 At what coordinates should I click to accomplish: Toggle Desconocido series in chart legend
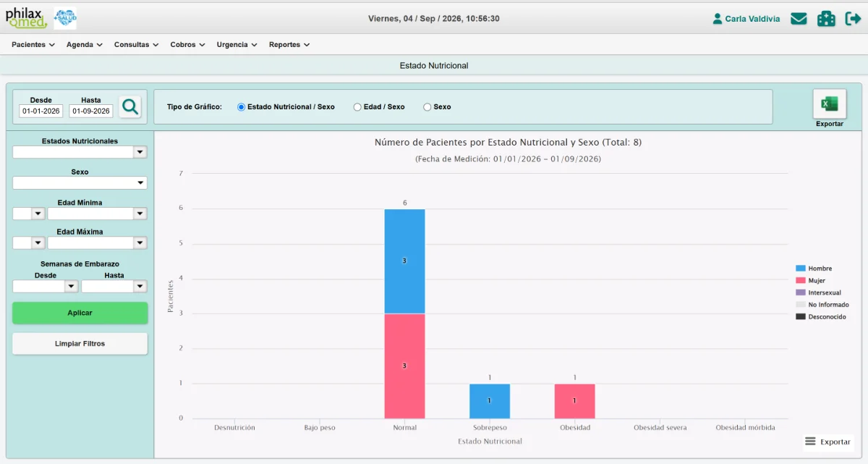click(821, 316)
